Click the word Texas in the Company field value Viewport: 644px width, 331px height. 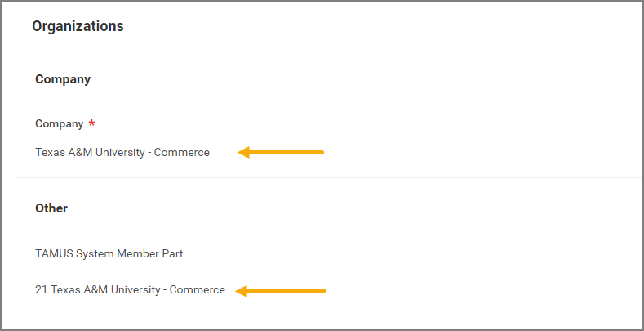[x=49, y=152]
